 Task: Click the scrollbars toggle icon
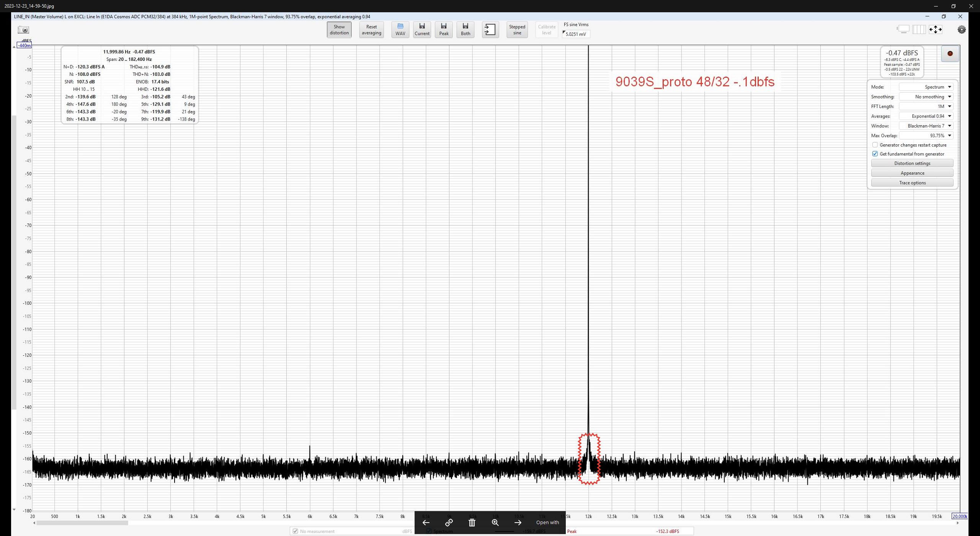(x=903, y=29)
